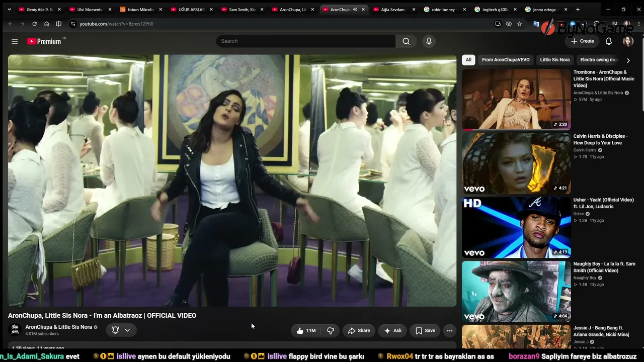Screen dimensions: 644x362
Task: Reload the page in the browser
Action: pyautogui.click(x=34, y=24)
